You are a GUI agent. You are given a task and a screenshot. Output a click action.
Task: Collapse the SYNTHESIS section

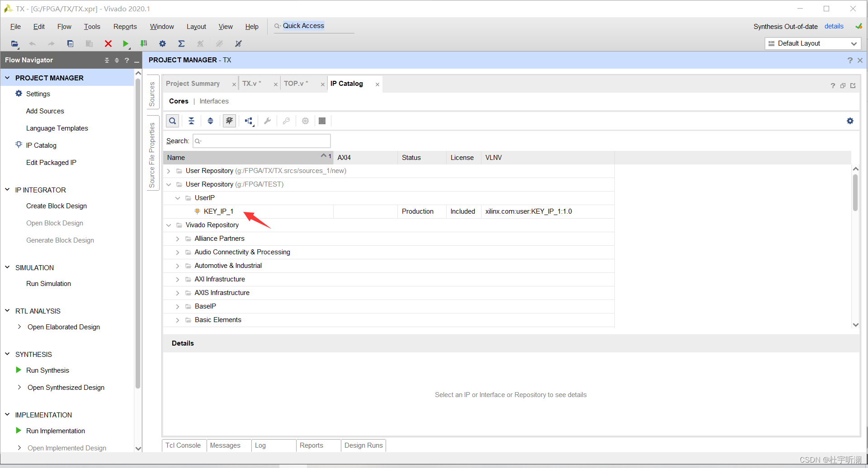coord(7,354)
